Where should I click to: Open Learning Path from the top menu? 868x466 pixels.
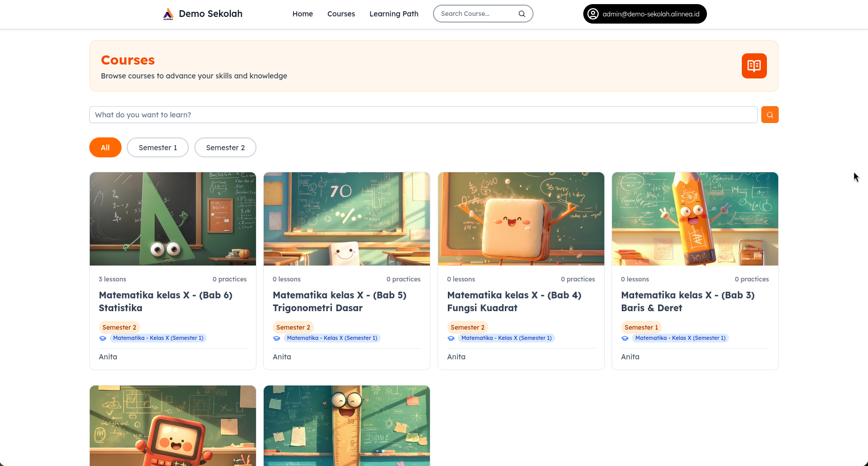pyautogui.click(x=393, y=14)
